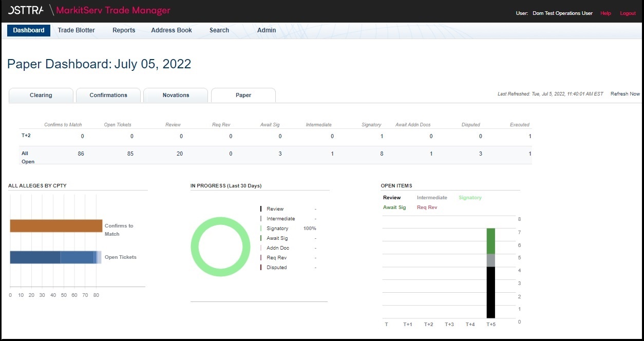Click the black Review segment of T+5 bar

491,292
